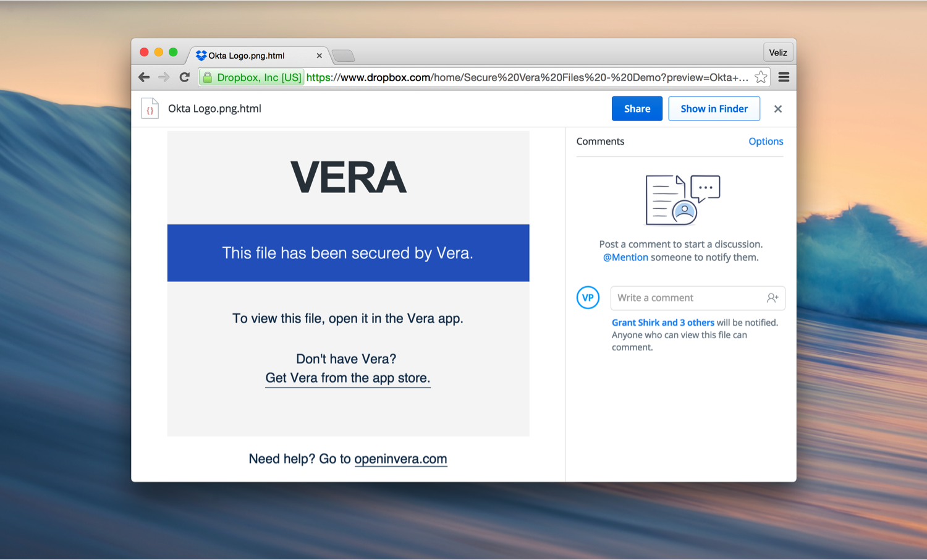
Task: Bookmark page with the star icon
Action: click(x=761, y=77)
